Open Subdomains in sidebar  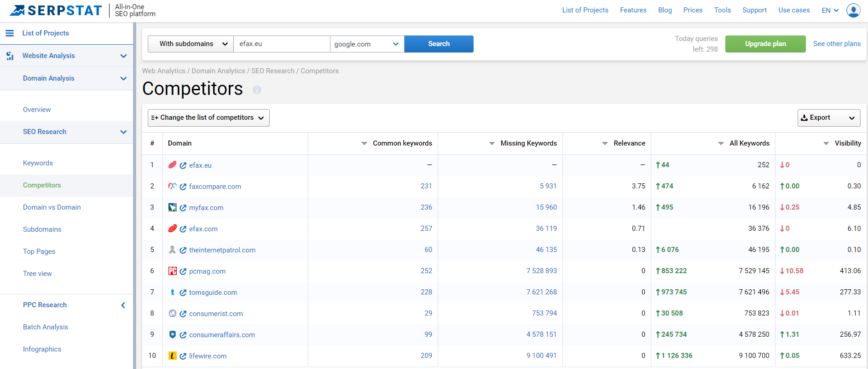(42, 229)
